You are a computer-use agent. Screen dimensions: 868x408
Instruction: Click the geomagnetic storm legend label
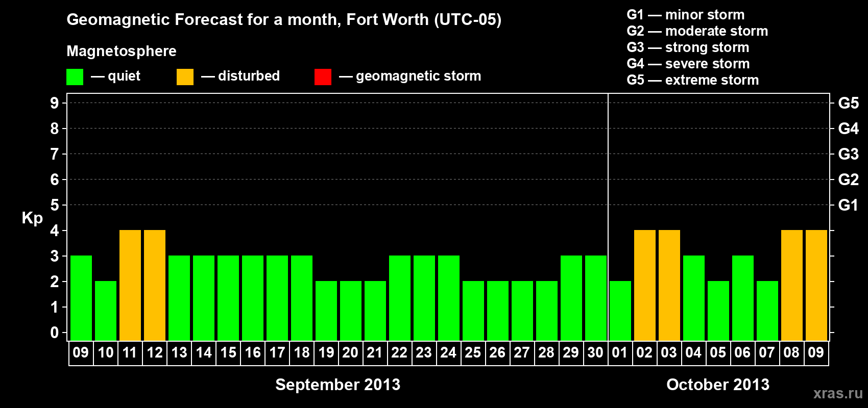click(x=418, y=76)
